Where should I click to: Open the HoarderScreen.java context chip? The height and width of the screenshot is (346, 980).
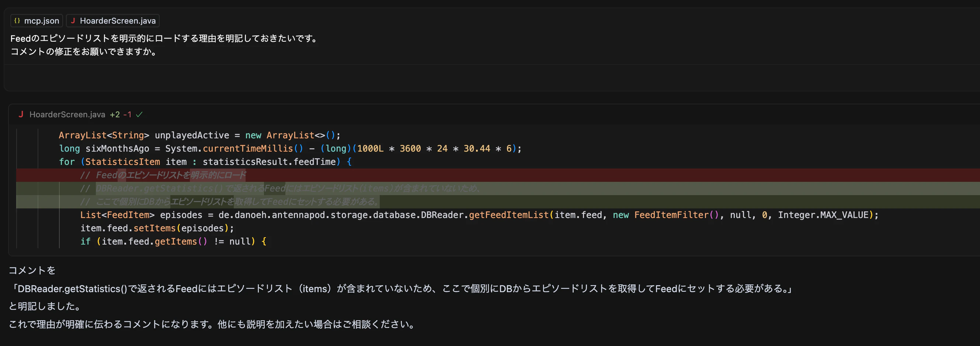click(112, 21)
